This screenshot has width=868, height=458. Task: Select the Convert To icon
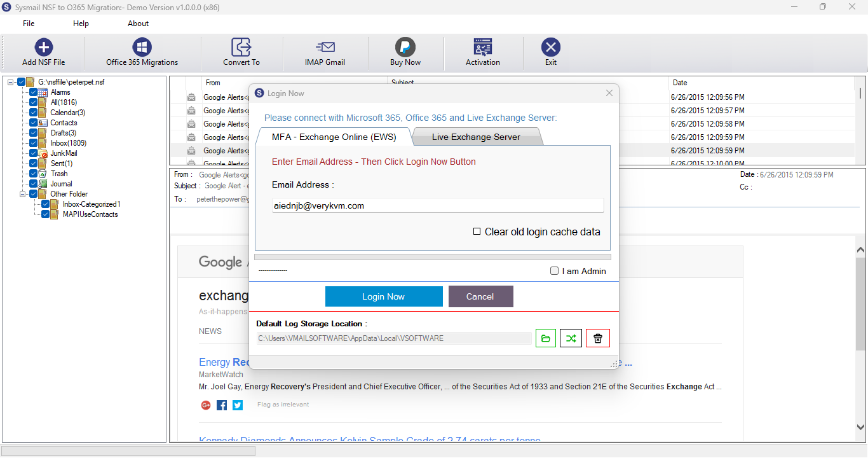pyautogui.click(x=241, y=47)
